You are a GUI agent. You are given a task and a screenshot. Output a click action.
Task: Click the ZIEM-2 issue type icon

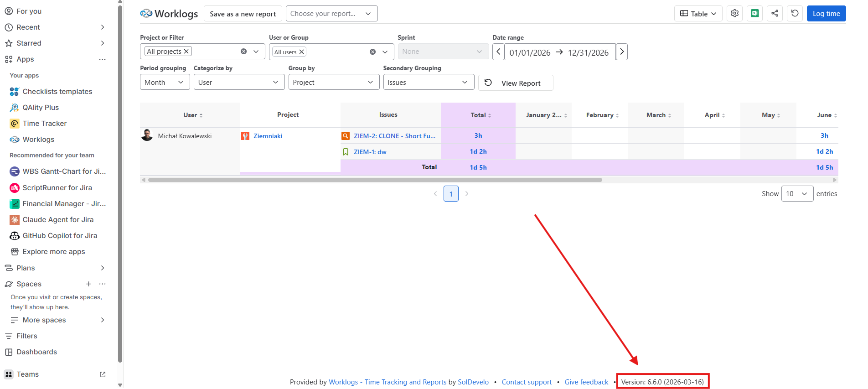346,136
